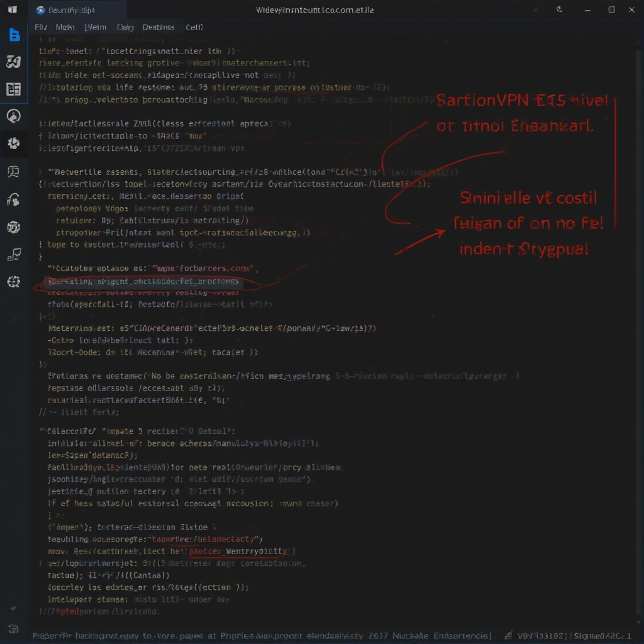Click the globe icon on the Reartify.vbp4 tab

point(40,10)
